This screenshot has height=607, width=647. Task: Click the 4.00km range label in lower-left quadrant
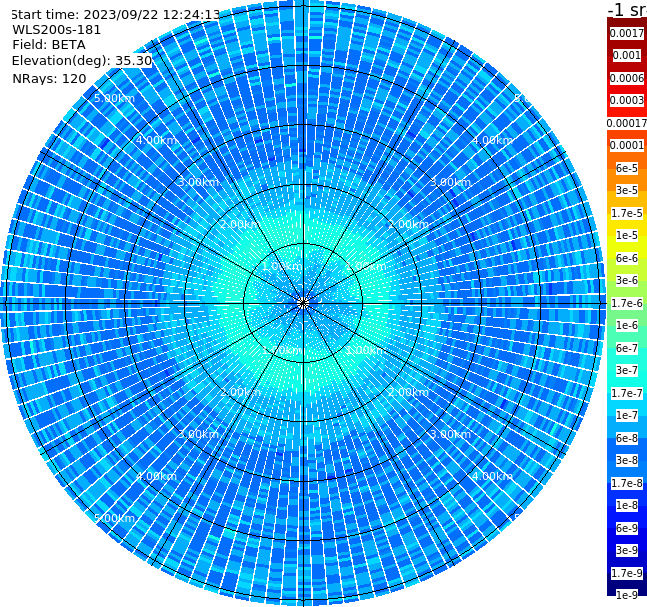156,476
